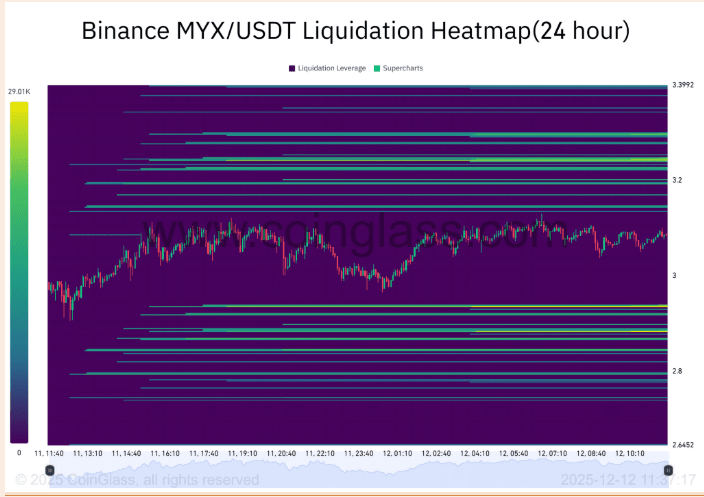
Task: Grab the right range slider handle
Action: pos(668,470)
